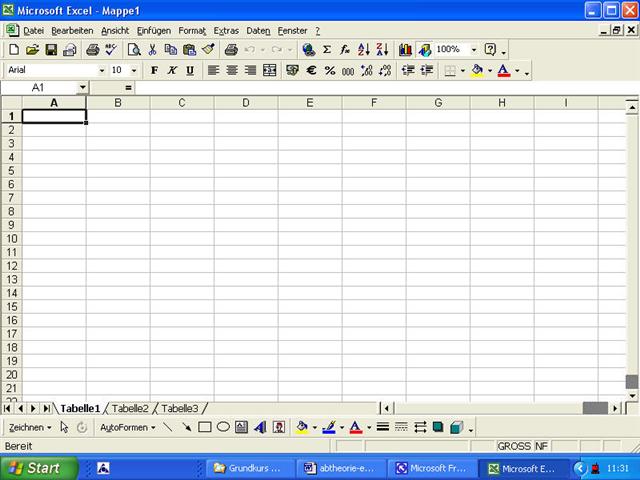Image resolution: width=640 pixels, height=480 pixels.
Task: Apply Euro currency format
Action: click(x=311, y=70)
